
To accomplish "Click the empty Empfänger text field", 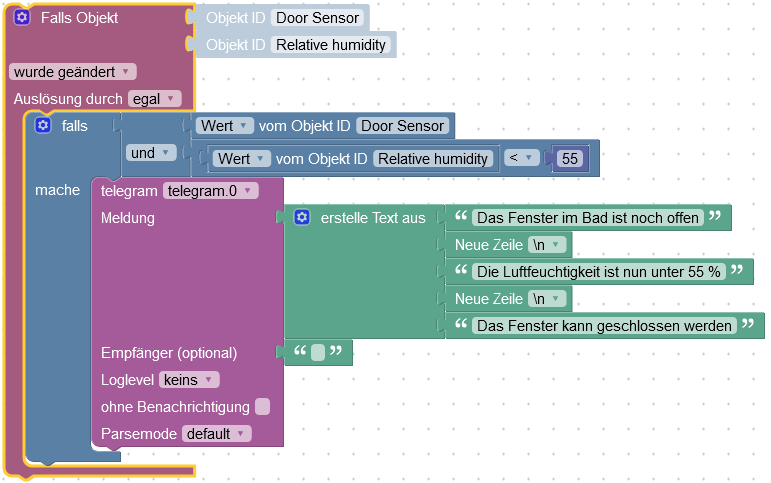I will [318, 352].
